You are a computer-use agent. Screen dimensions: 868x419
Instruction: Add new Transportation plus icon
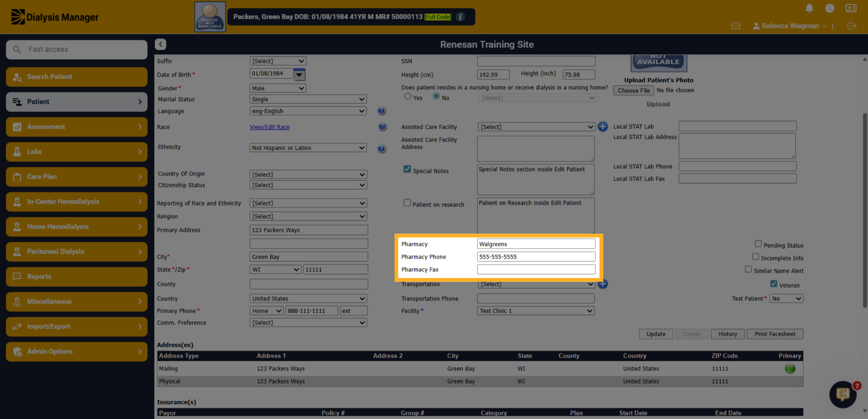(x=603, y=284)
